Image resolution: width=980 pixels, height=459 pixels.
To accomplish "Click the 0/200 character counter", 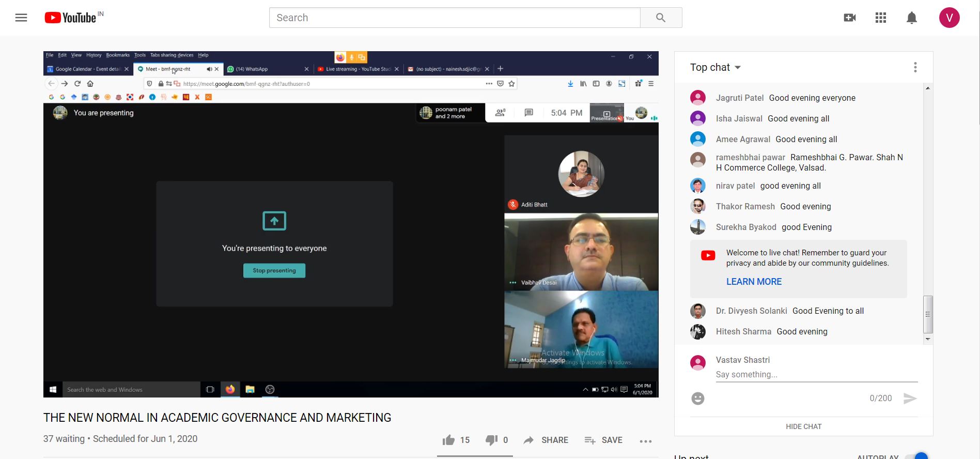I will coord(880,399).
